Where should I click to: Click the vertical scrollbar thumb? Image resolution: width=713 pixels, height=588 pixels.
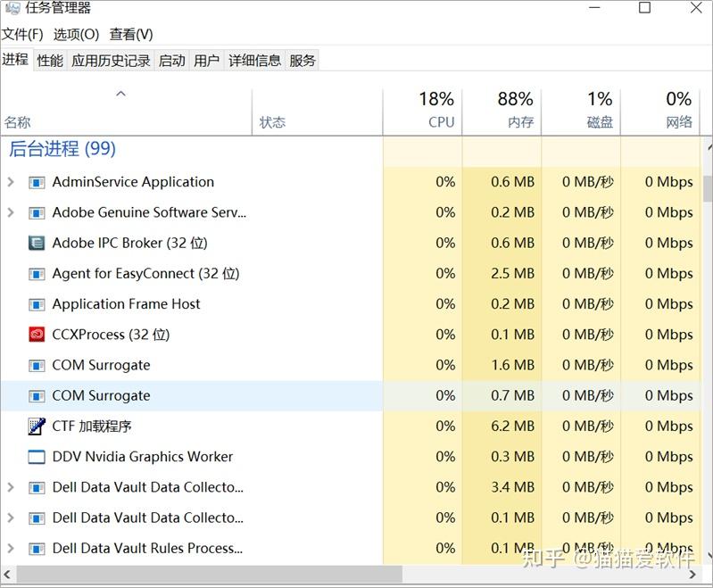(x=708, y=187)
